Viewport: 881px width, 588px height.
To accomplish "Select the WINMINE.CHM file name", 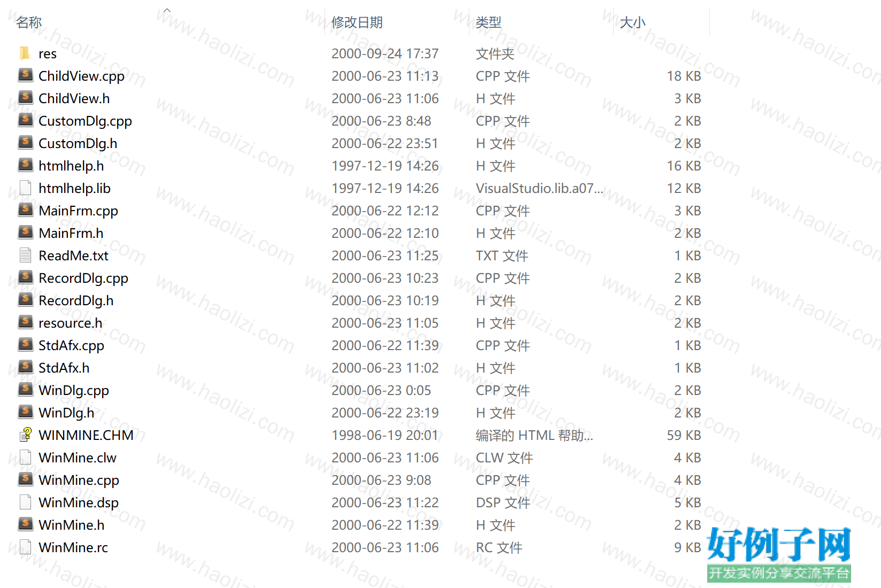I will click(86, 436).
